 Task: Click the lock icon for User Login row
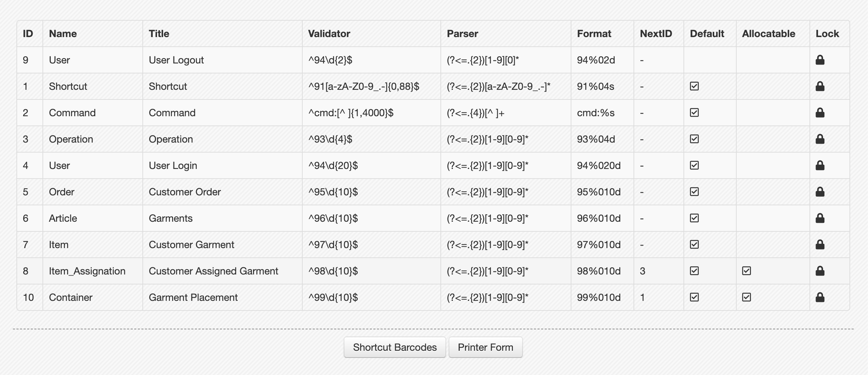[820, 165]
